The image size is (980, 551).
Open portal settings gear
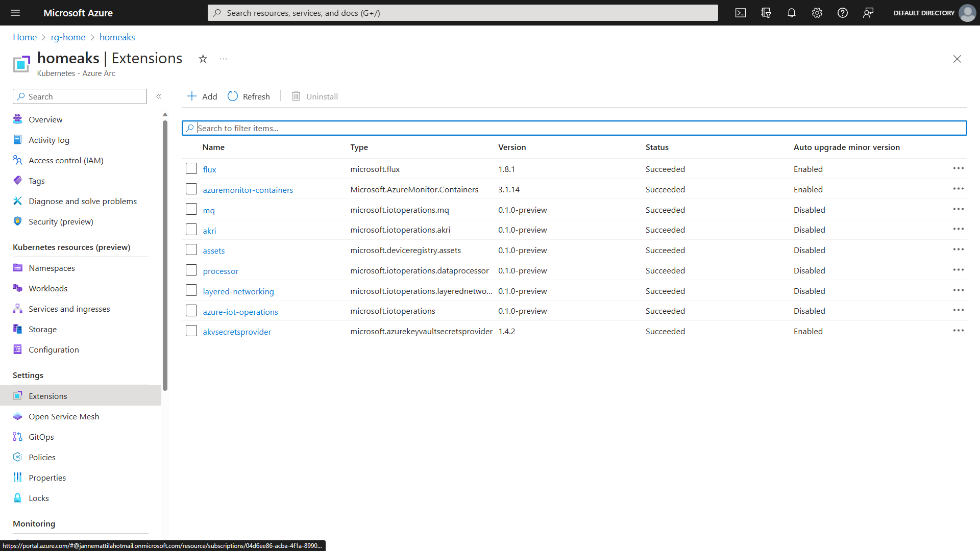pyautogui.click(x=817, y=13)
